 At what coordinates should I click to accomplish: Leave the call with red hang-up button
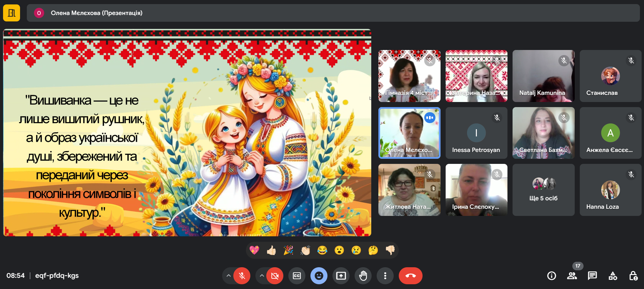pyautogui.click(x=410, y=276)
